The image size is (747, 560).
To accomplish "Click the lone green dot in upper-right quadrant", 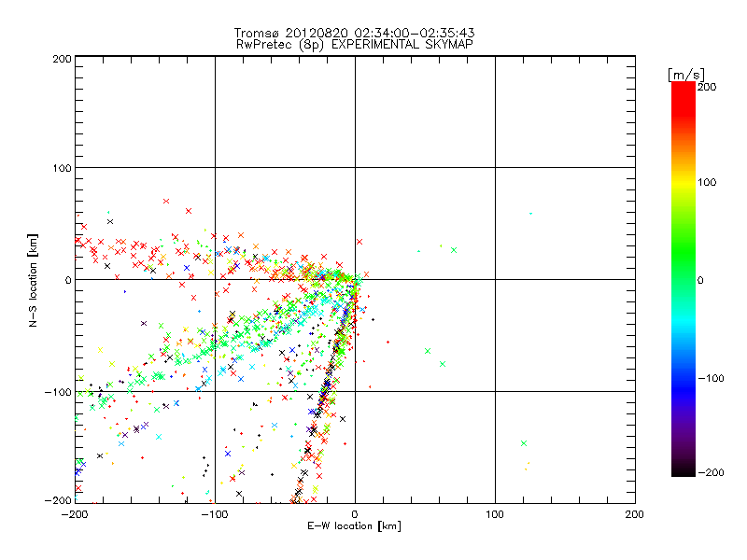I will tap(530, 214).
